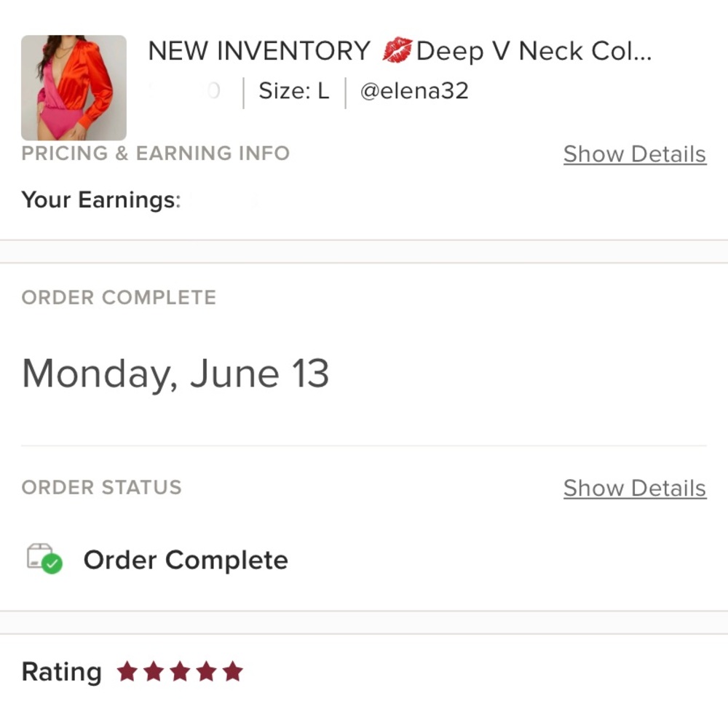This screenshot has width=728, height=728.
Task: Click the red lips emoji icon
Action: click(397, 50)
